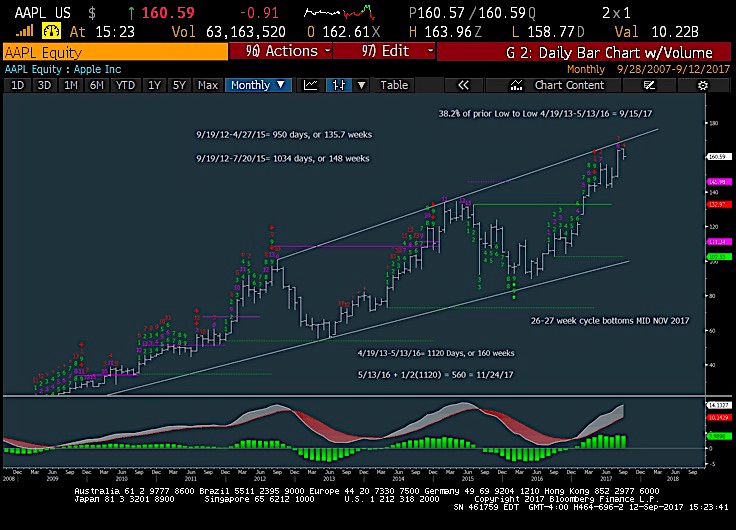The image size is (736, 530).
Task: Click '26-27 week cycle bottoms MID NOV 2017' note
Action: pos(610,321)
